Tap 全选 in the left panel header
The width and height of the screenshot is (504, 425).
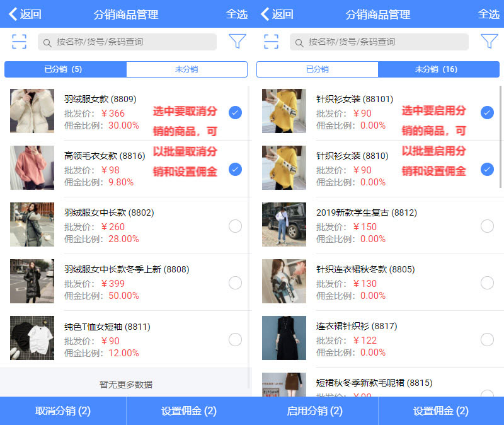[x=237, y=14]
